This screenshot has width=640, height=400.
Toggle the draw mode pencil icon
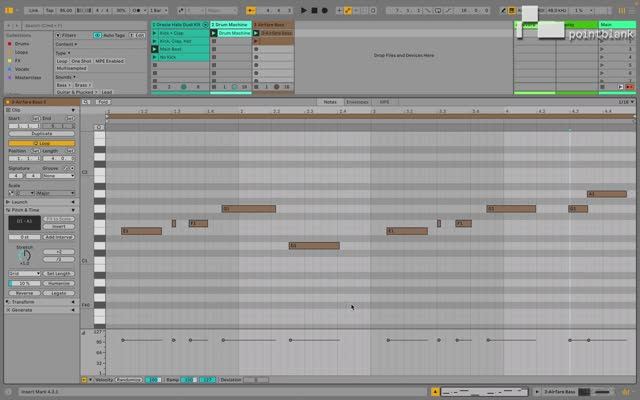[503, 11]
